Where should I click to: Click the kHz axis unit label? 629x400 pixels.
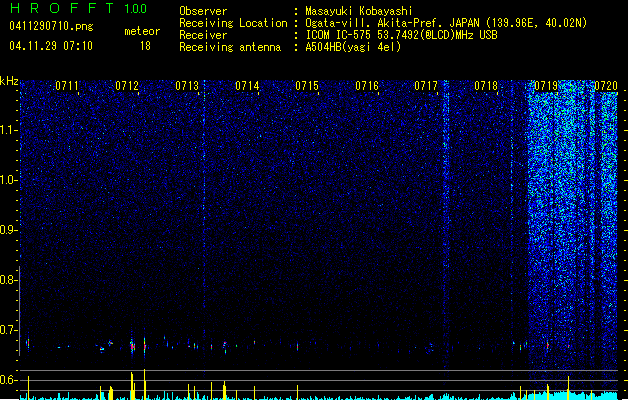[9, 81]
